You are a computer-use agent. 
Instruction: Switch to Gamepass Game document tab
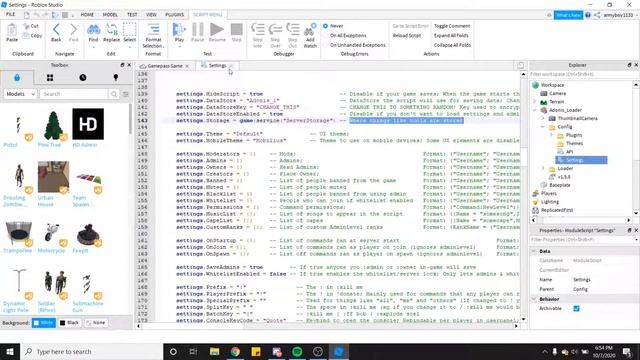click(164, 66)
